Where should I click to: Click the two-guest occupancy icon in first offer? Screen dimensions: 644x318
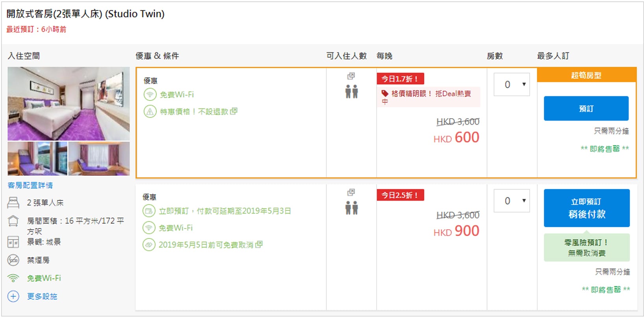[x=351, y=91]
